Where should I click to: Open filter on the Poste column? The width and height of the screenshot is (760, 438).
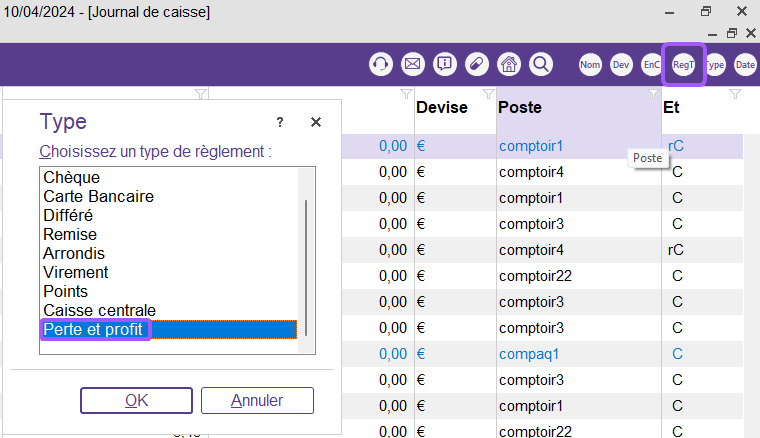653,94
